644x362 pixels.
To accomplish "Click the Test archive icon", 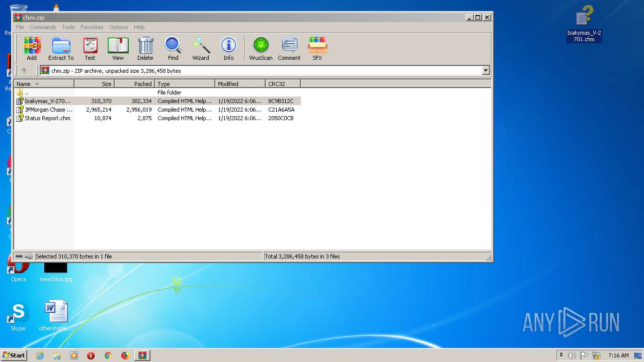I will pyautogui.click(x=90, y=48).
